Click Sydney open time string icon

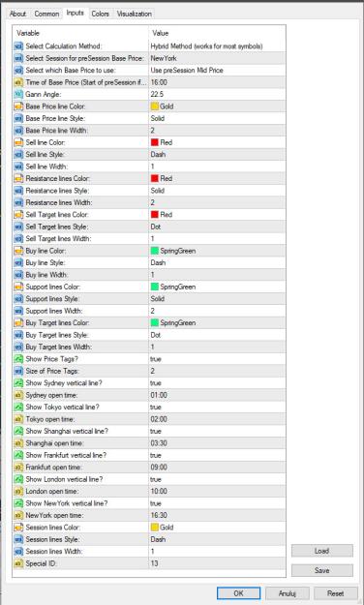(x=18, y=395)
